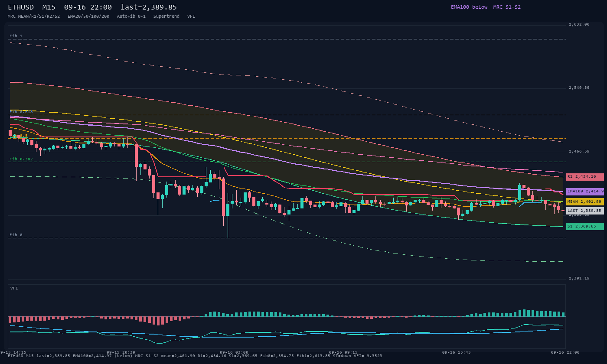Select the red R1 2,434.16 price tag
The height and width of the screenshot is (364, 607).
(585, 177)
